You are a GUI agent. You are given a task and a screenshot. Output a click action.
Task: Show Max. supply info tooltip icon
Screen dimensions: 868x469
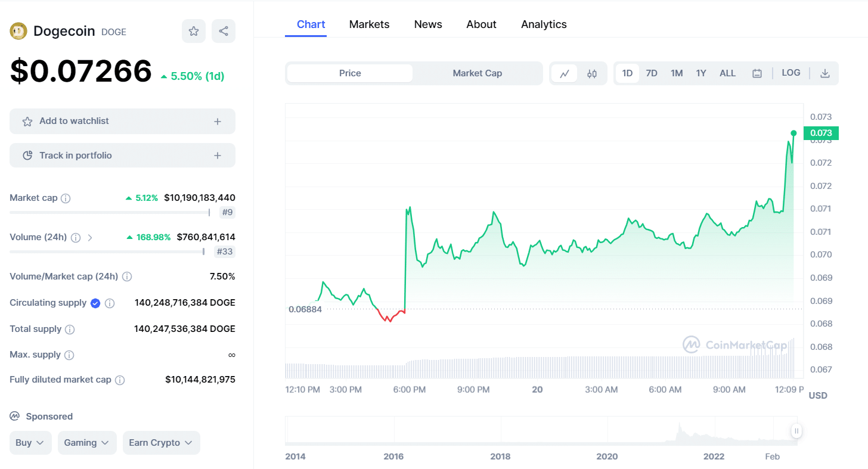pos(69,355)
